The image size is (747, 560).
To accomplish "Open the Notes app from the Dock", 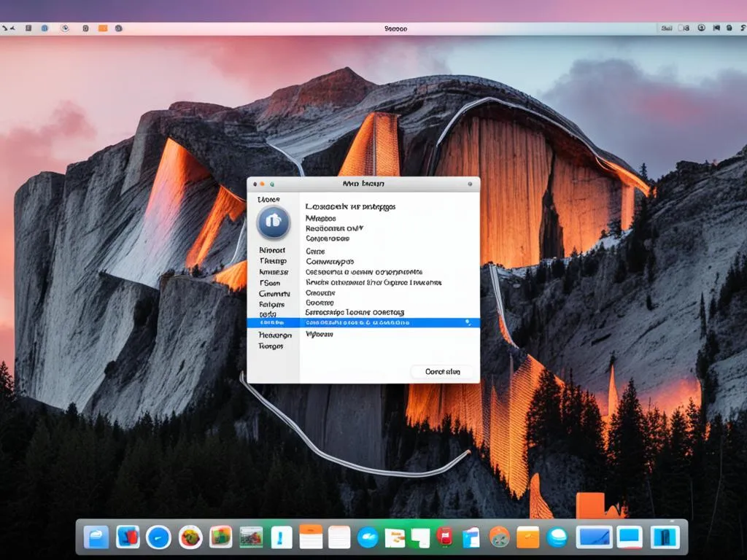I will tap(309, 540).
